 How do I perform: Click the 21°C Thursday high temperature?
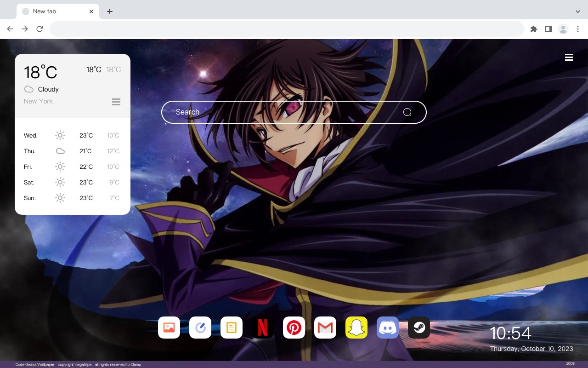(x=85, y=151)
